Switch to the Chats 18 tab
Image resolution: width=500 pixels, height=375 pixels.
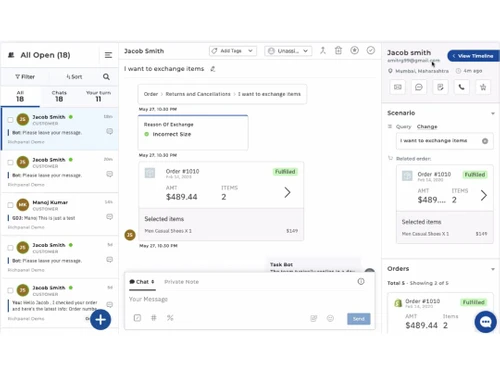(59, 96)
